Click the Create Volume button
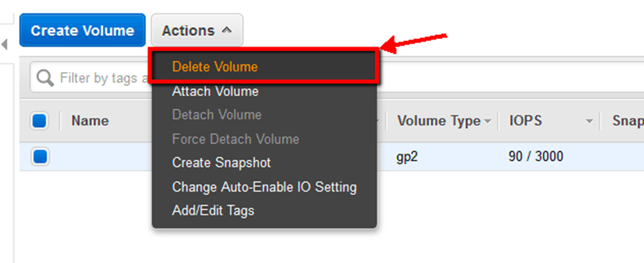644x263 pixels. (x=83, y=30)
